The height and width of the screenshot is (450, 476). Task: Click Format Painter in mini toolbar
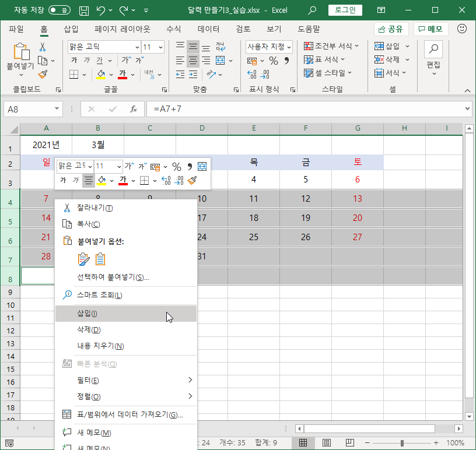click(x=192, y=181)
